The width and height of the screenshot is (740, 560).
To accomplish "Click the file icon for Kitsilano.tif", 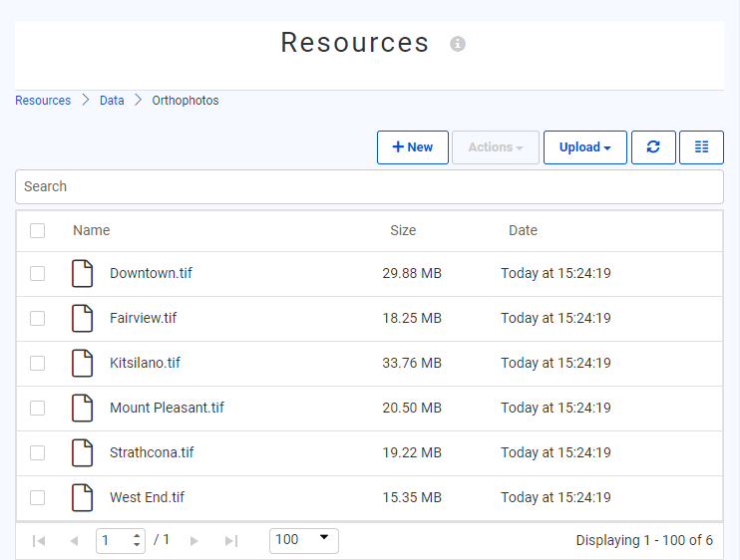I will point(83,364).
